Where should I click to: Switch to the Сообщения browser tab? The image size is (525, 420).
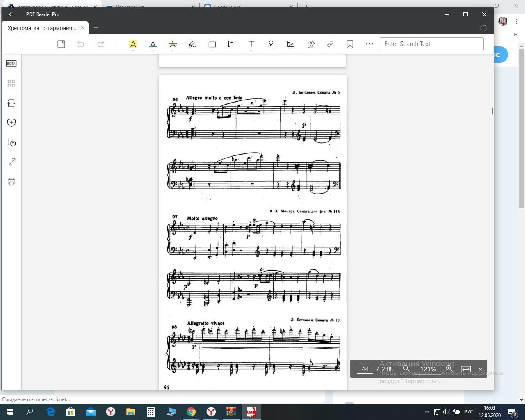249,7
